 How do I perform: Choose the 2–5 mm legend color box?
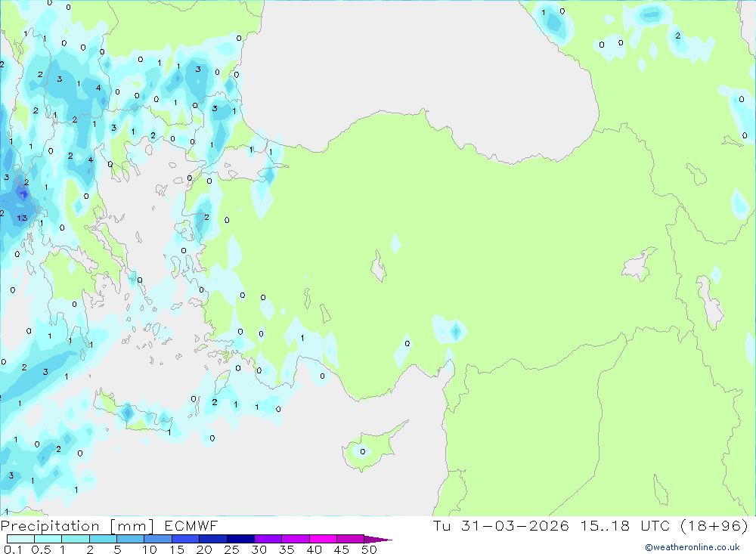point(103,539)
